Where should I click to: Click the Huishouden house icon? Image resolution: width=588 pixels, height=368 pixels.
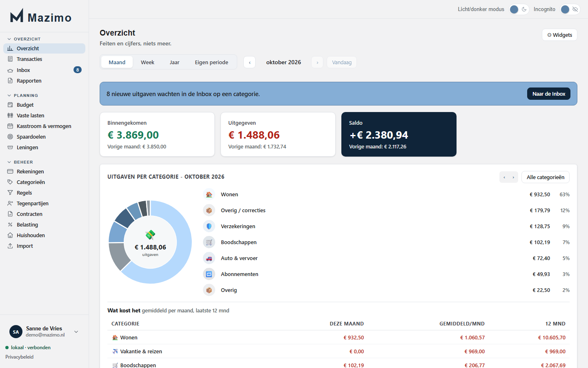[10, 236]
